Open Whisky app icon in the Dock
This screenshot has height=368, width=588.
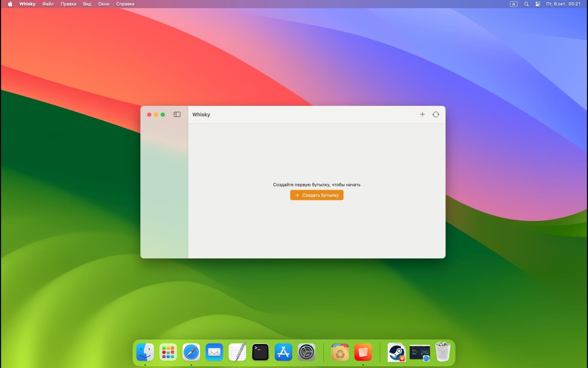tap(363, 352)
